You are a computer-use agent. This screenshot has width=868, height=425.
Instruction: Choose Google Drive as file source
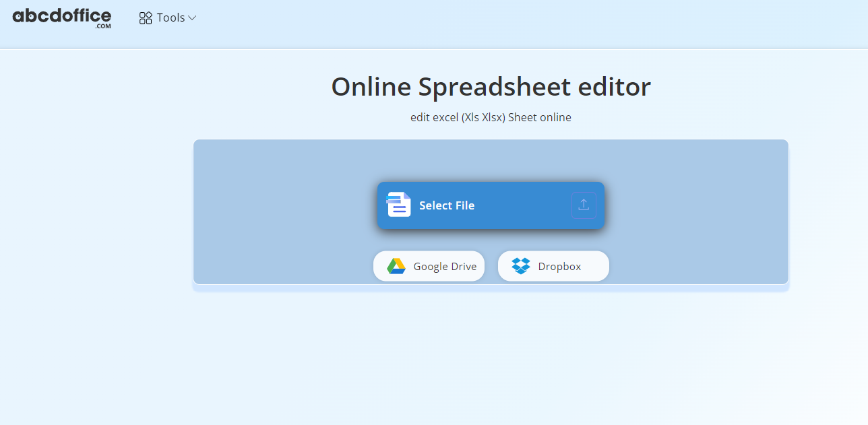coord(429,266)
